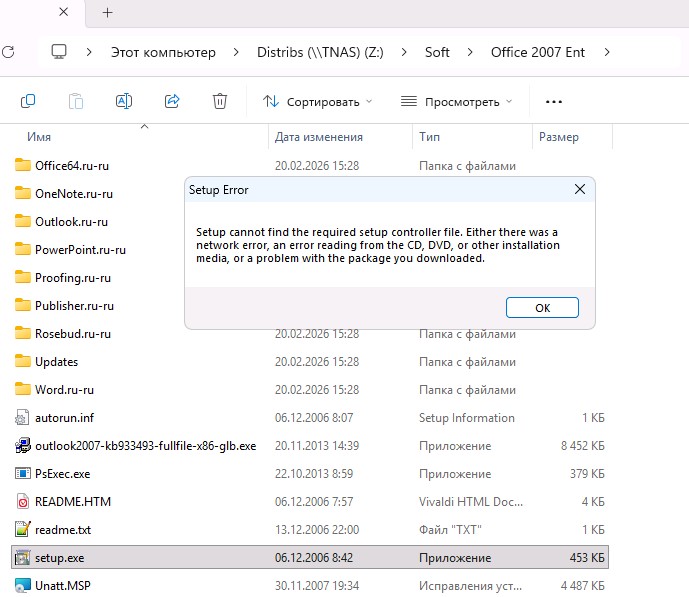Go to Soft folder in breadcrumb
Image resolution: width=689 pixels, height=597 pixels.
(x=437, y=52)
